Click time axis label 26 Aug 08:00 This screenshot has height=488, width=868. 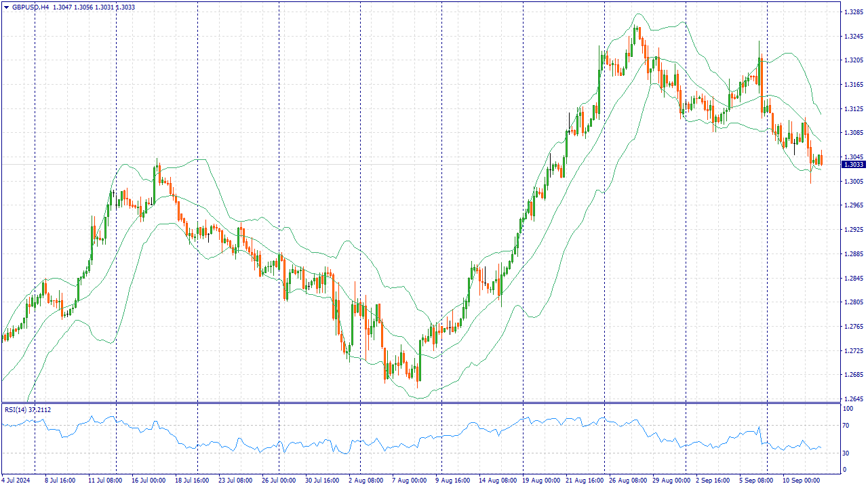point(627,481)
